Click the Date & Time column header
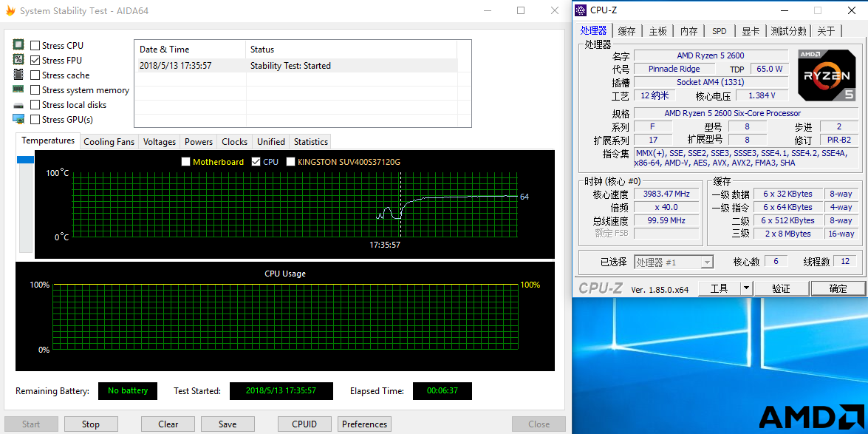The image size is (868, 434). coord(190,50)
